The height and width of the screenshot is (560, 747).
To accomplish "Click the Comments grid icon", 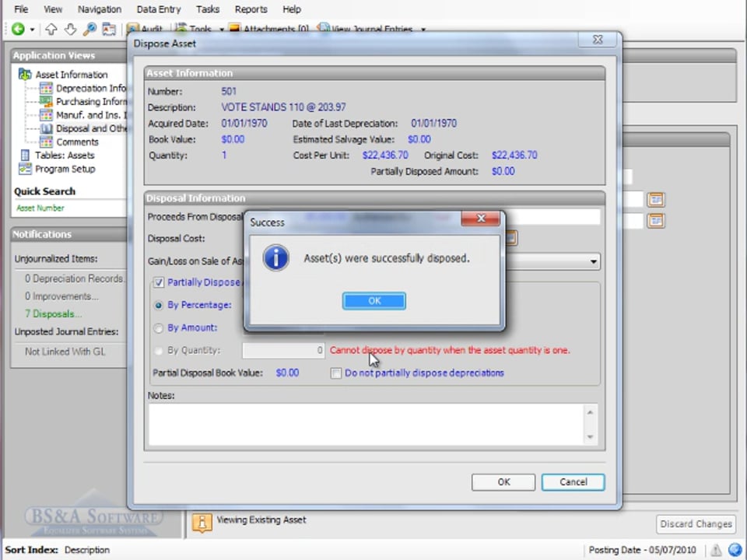I will [46, 142].
